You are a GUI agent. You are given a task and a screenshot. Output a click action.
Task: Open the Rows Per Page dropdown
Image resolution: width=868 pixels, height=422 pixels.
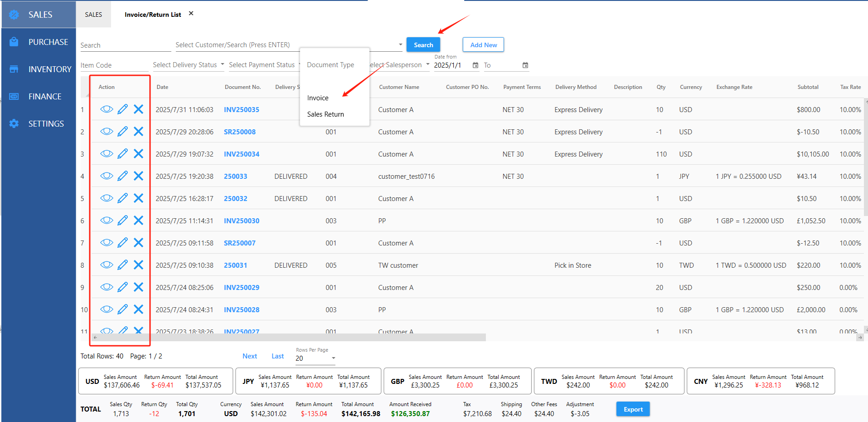pyautogui.click(x=315, y=358)
